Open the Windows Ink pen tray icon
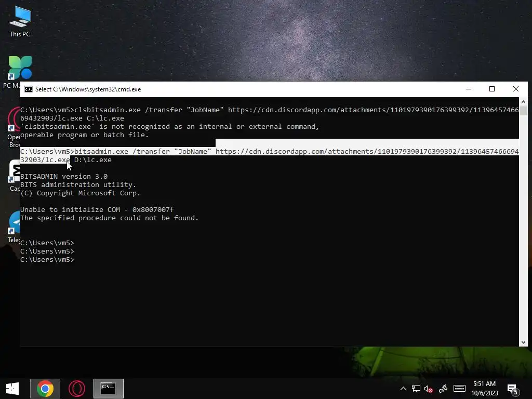The image size is (532, 399). (x=443, y=389)
